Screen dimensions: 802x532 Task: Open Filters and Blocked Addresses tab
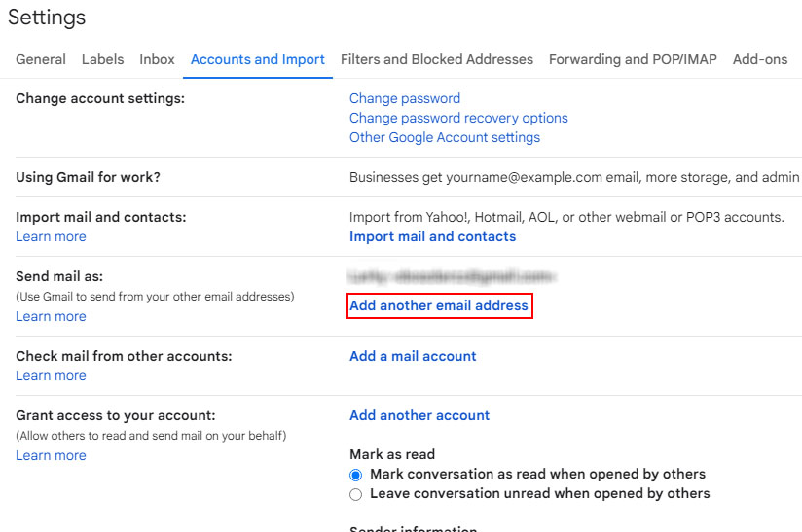click(437, 59)
